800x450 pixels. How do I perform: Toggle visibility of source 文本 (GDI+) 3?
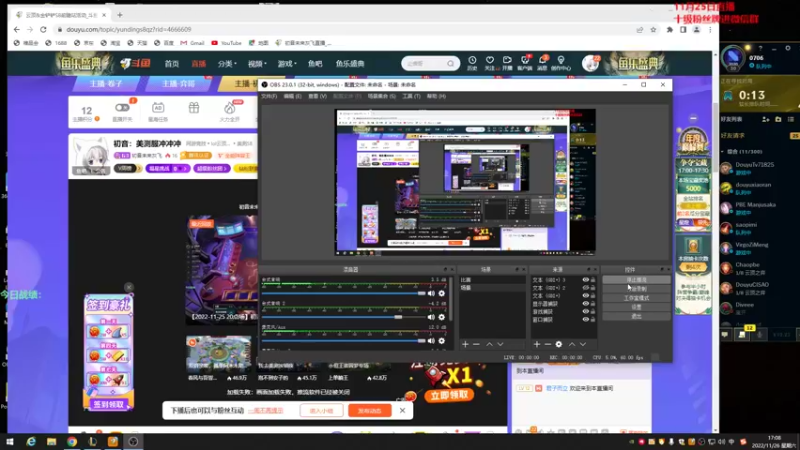(x=586, y=280)
